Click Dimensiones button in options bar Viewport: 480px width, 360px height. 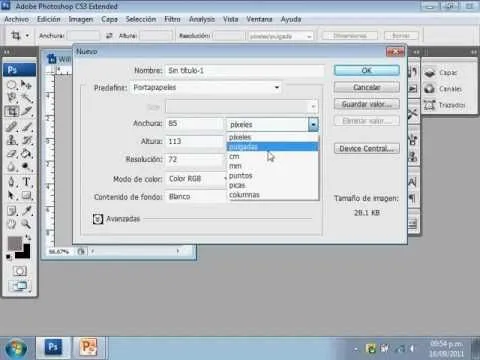(x=350, y=36)
